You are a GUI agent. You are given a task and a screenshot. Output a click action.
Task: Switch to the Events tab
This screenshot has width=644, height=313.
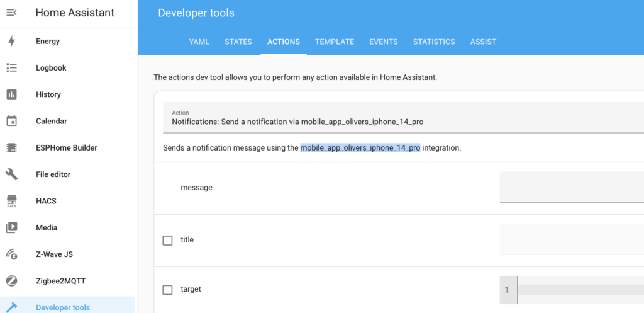(383, 42)
